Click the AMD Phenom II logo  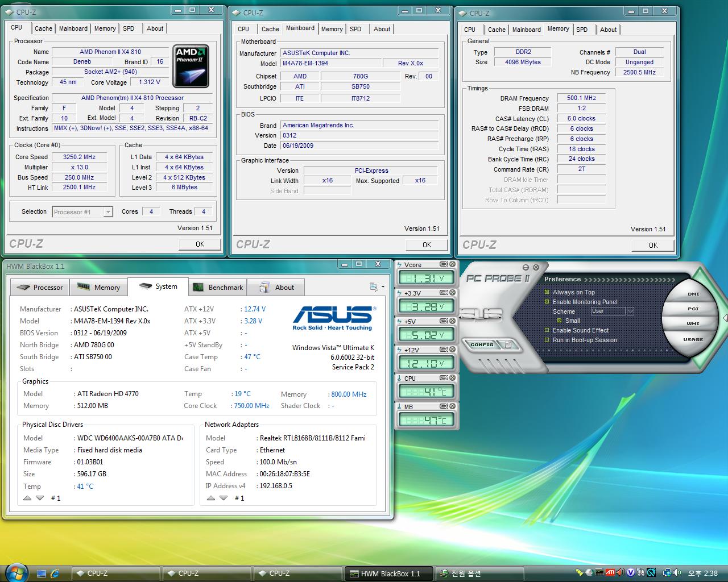(191, 66)
